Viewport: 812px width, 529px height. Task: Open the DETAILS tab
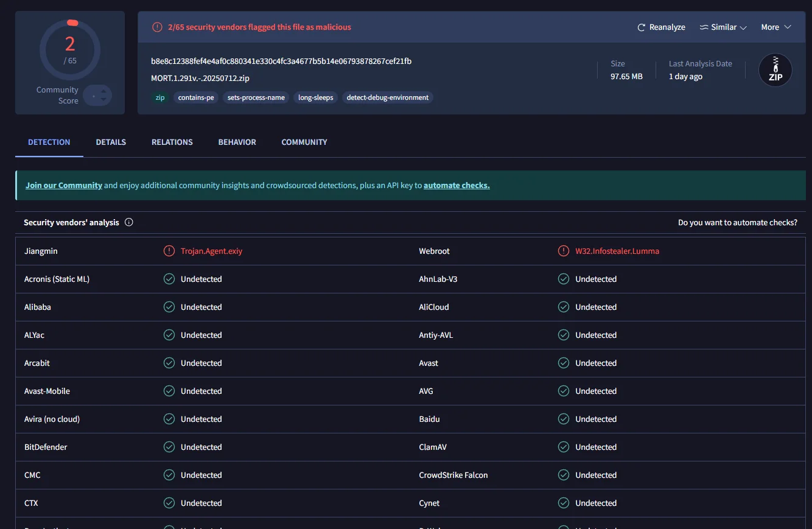click(111, 142)
